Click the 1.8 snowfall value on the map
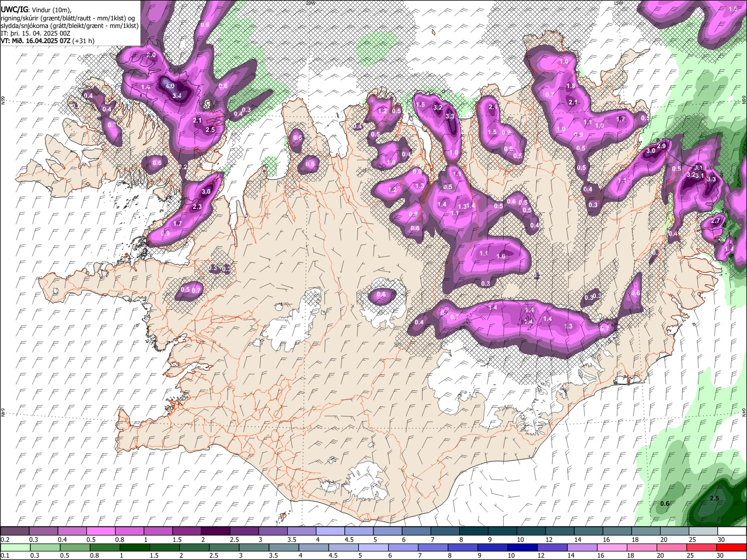This screenshot has width=747, height=560. 571,86
